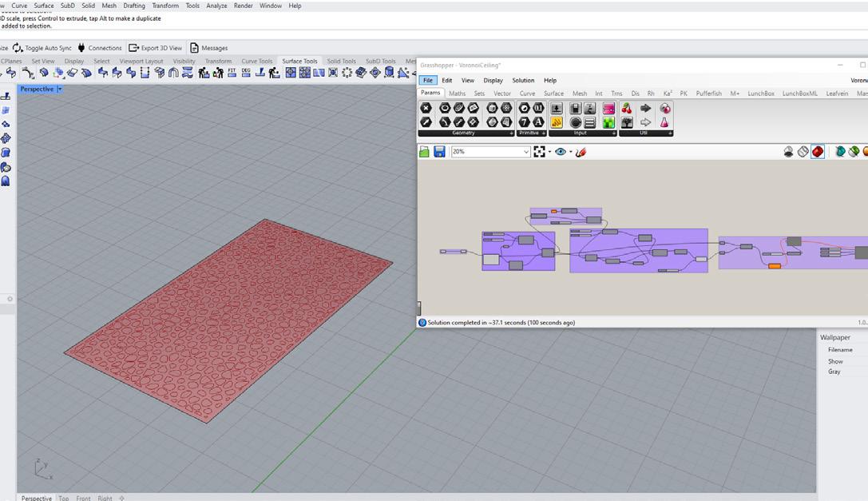
Task: Select the orange component on the Grasshopper canvas
Action: (774, 266)
